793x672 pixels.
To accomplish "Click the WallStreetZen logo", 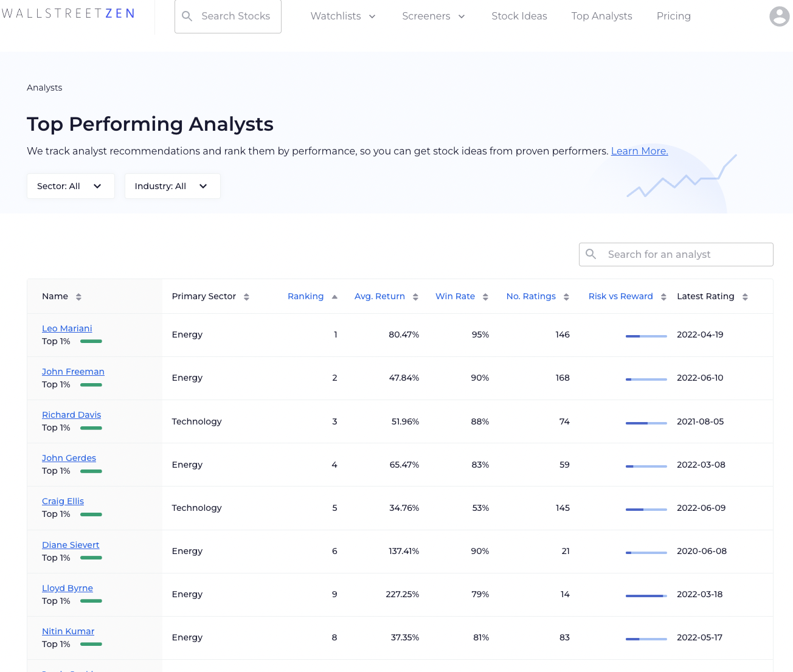I will [x=68, y=12].
